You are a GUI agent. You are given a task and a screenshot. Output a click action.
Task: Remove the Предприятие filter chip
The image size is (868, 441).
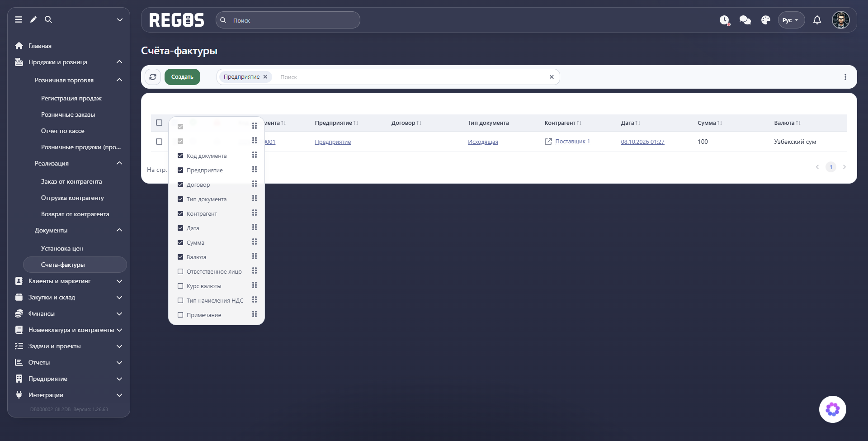coord(265,77)
